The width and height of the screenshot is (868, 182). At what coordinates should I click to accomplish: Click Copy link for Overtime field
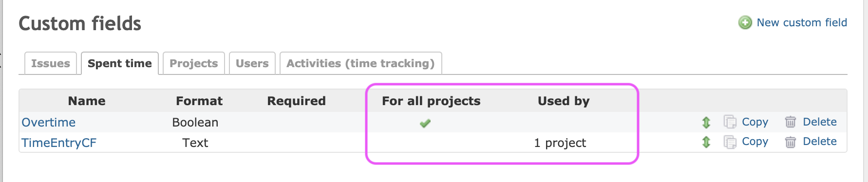(x=755, y=122)
